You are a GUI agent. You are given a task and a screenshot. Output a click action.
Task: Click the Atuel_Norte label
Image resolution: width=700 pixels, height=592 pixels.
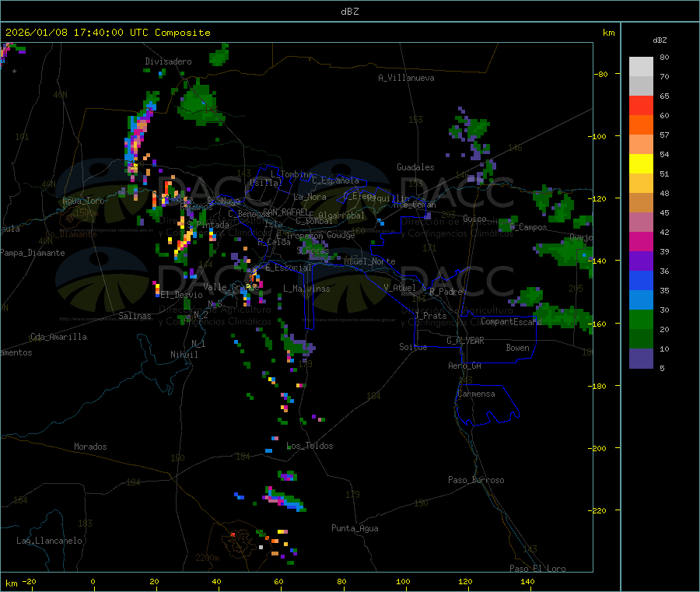pos(369,261)
